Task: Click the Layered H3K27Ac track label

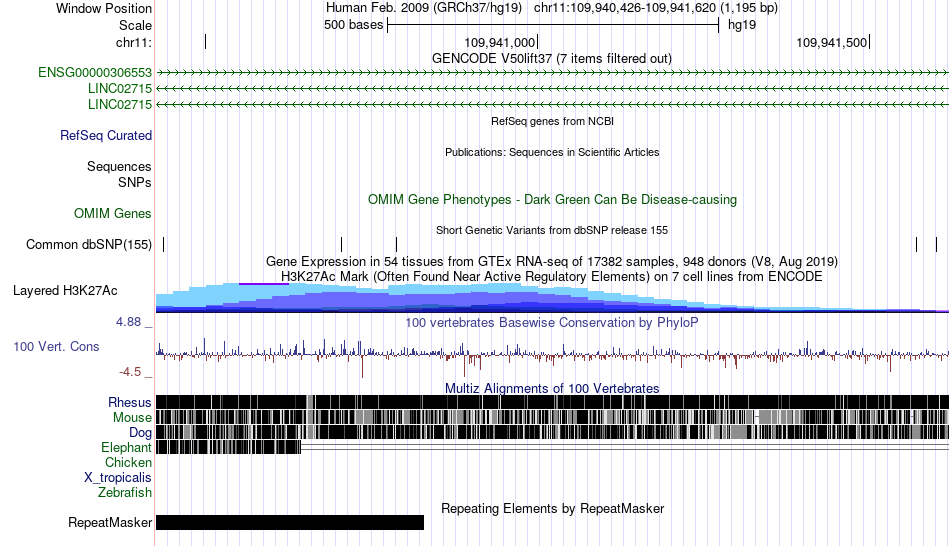Action: click(65, 291)
